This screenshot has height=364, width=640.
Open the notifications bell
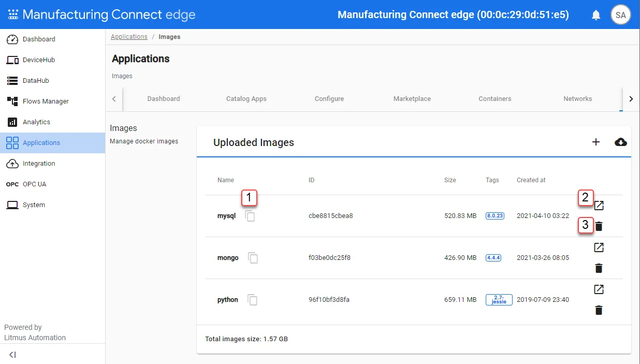(596, 15)
